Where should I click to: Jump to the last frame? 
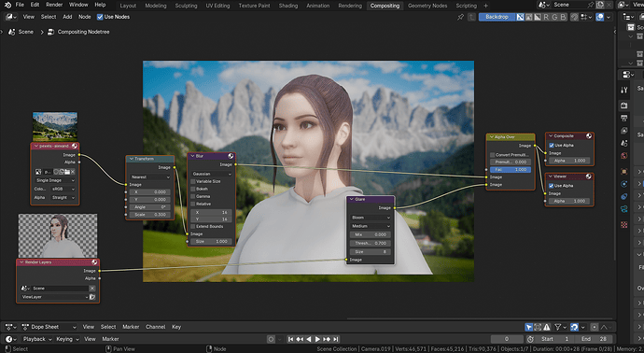[x=336, y=339]
